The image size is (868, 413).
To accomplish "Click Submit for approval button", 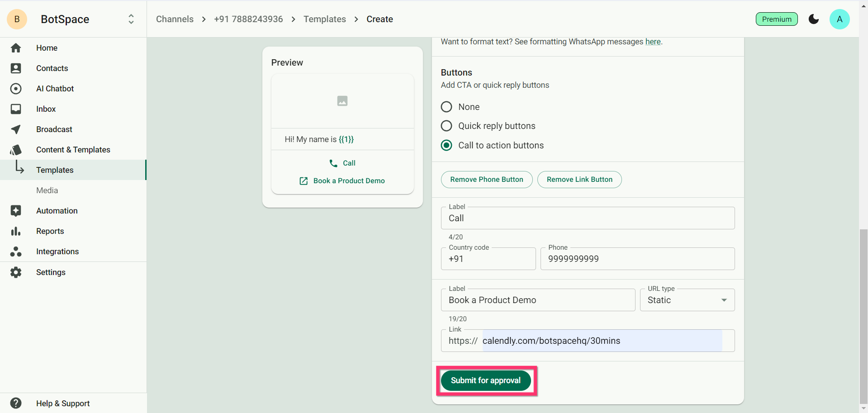I will click(x=485, y=380).
